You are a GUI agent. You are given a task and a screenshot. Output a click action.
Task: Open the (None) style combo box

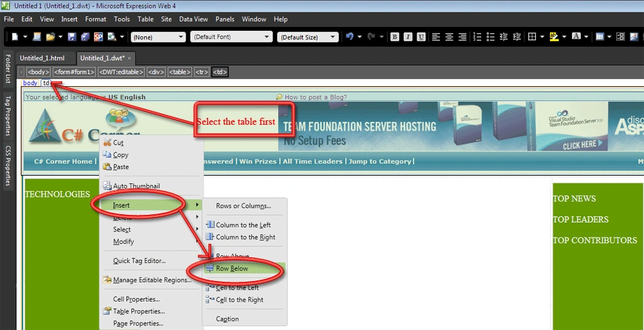click(158, 37)
